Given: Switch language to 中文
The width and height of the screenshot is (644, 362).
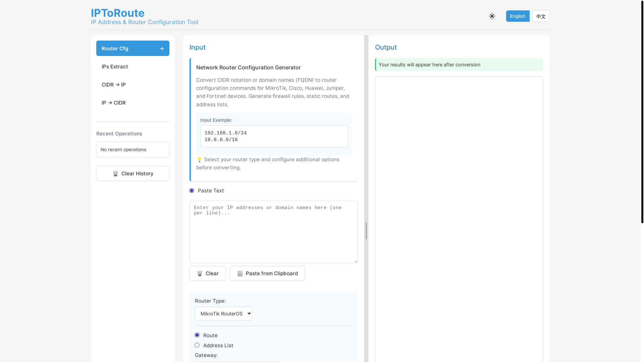Looking at the screenshot, I should [x=541, y=16].
